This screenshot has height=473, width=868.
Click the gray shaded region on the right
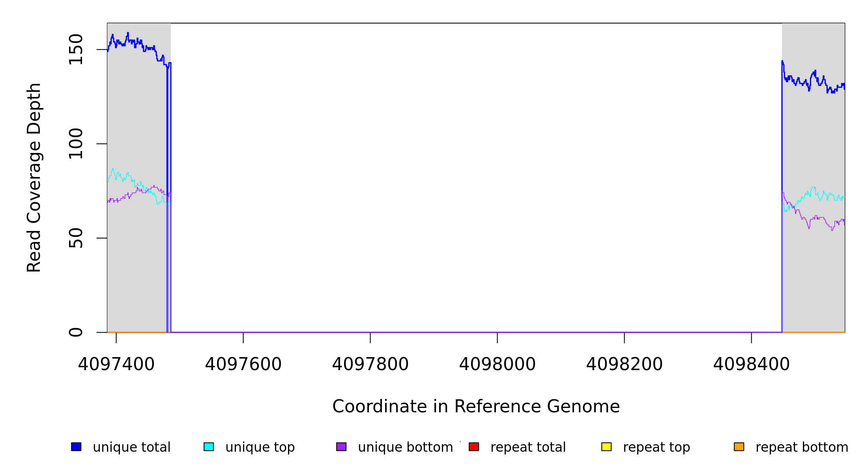click(x=814, y=276)
